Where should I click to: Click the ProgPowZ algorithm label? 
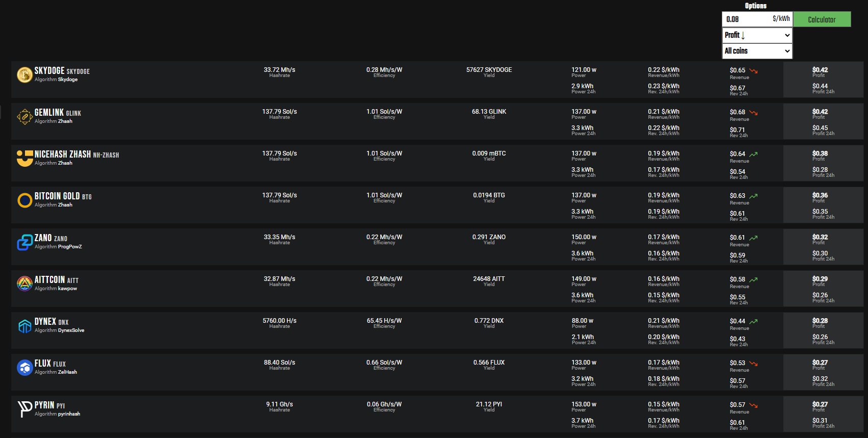click(70, 247)
